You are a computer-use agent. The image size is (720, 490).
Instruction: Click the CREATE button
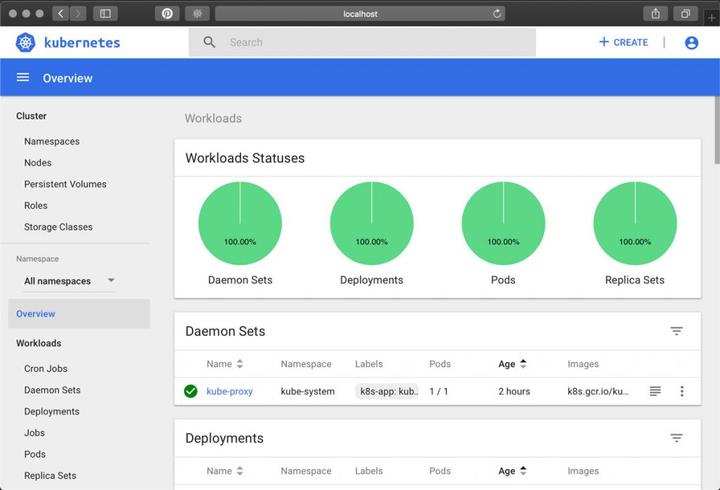click(x=624, y=42)
